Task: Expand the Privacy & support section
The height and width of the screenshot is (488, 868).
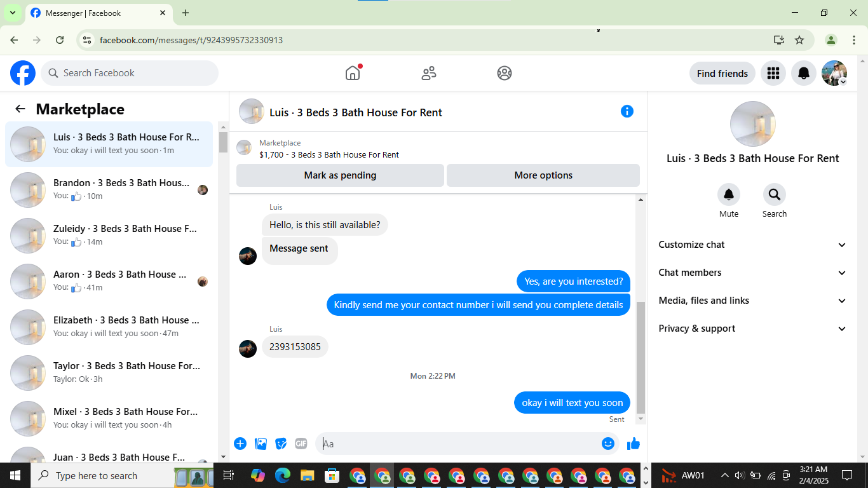Action: tap(752, 329)
